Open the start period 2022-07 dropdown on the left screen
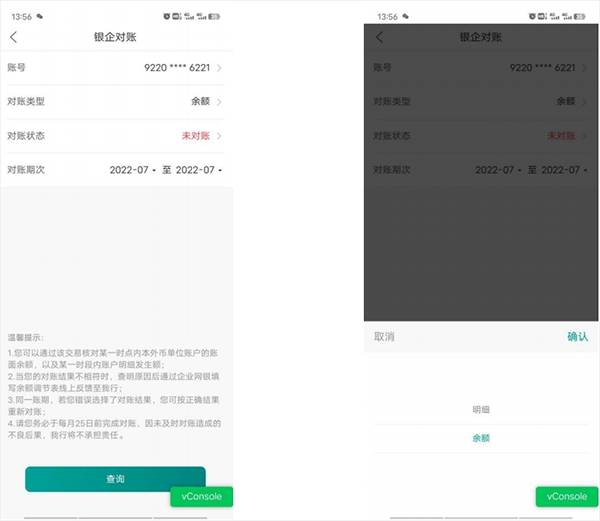Image resolution: width=600 pixels, height=521 pixels. click(134, 170)
